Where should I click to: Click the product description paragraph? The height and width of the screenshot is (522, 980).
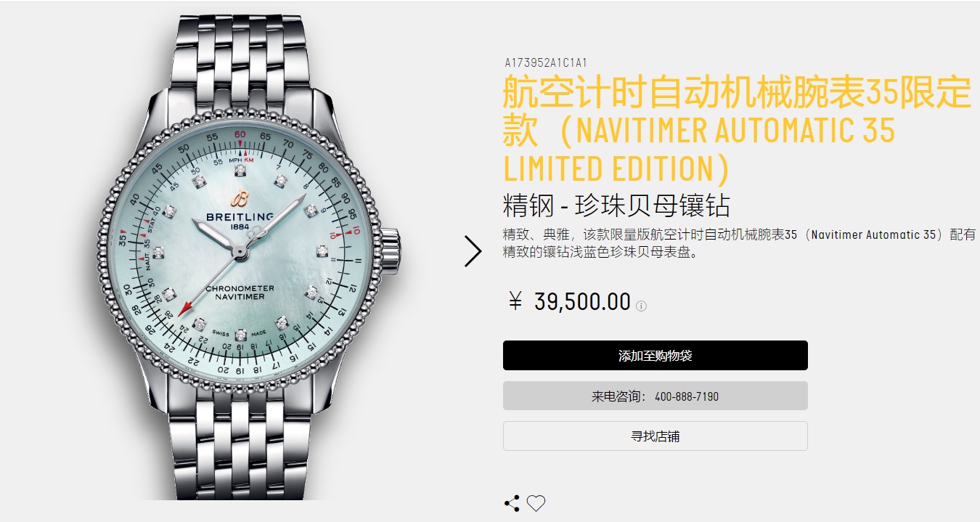(739, 245)
